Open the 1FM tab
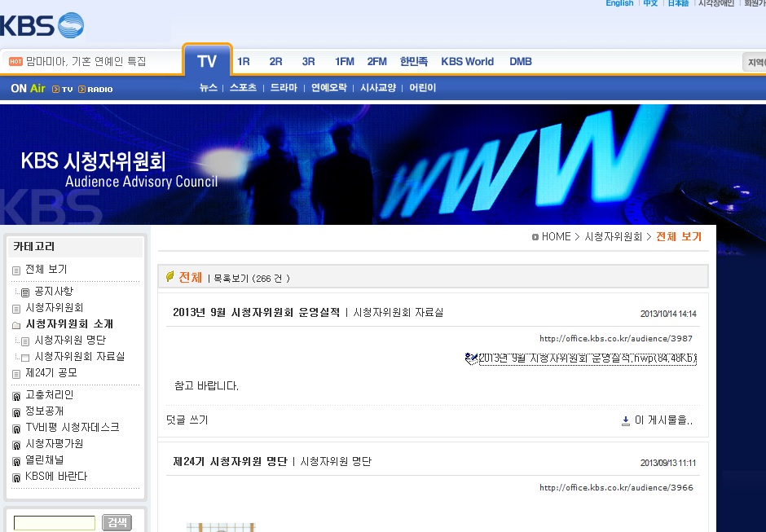The image size is (766, 532). tap(345, 62)
